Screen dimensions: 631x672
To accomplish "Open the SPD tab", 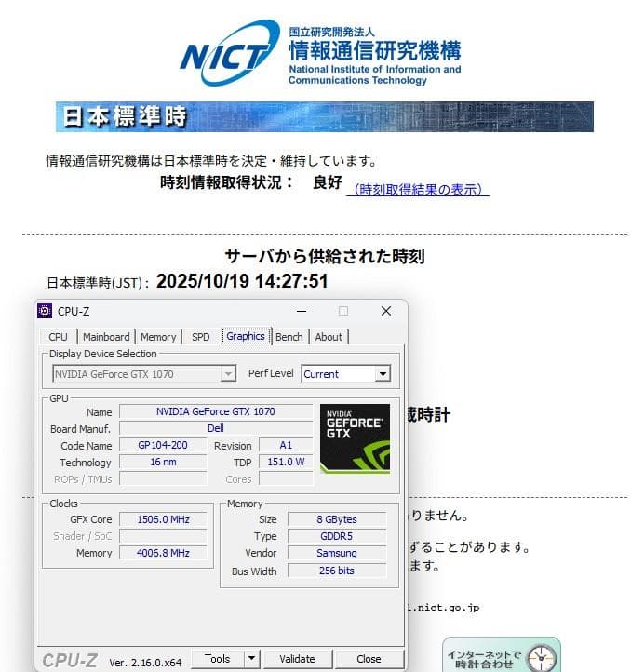I will [201, 337].
